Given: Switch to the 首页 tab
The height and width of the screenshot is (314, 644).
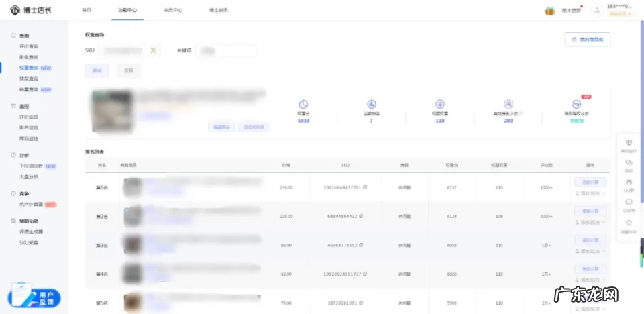Looking at the screenshot, I should 87,11.
